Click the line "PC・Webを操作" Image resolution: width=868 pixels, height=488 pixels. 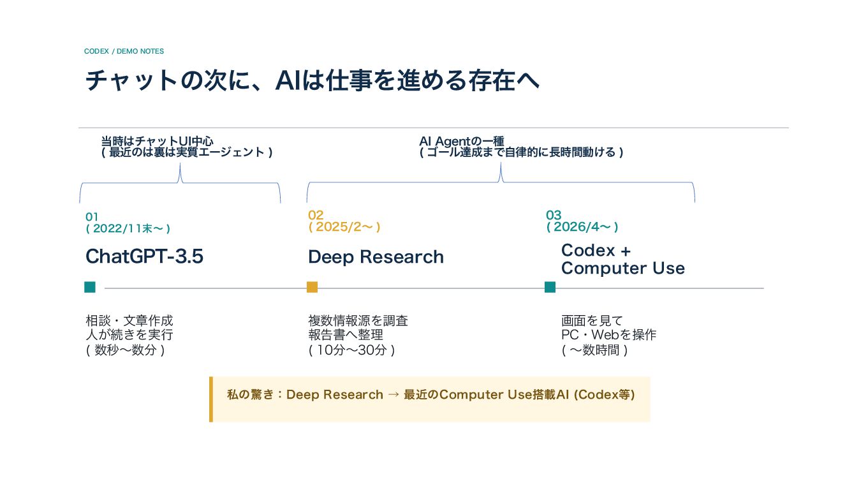(608, 335)
